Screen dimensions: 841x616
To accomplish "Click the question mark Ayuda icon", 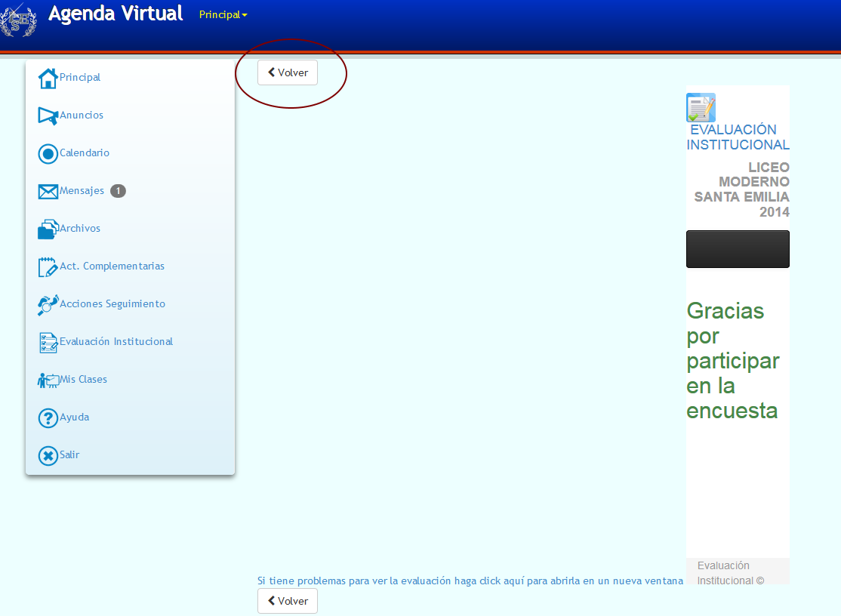I will coord(48,417).
